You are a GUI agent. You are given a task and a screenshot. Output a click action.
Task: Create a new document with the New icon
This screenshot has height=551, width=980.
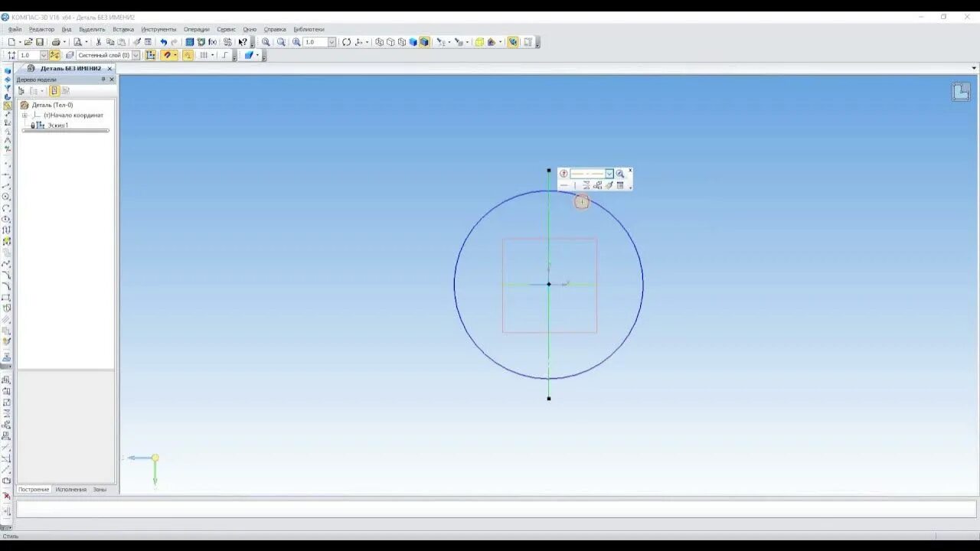(12, 42)
